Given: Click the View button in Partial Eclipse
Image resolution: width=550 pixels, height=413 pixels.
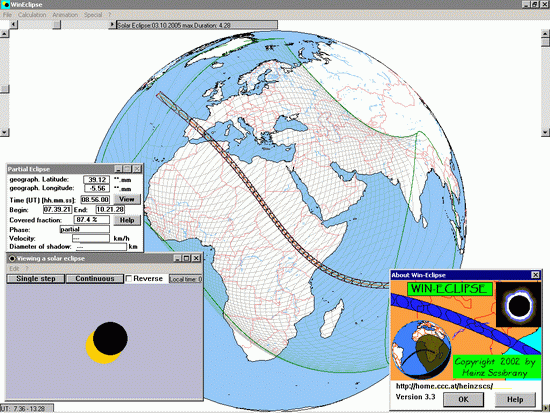Looking at the screenshot, I should 127,199.
